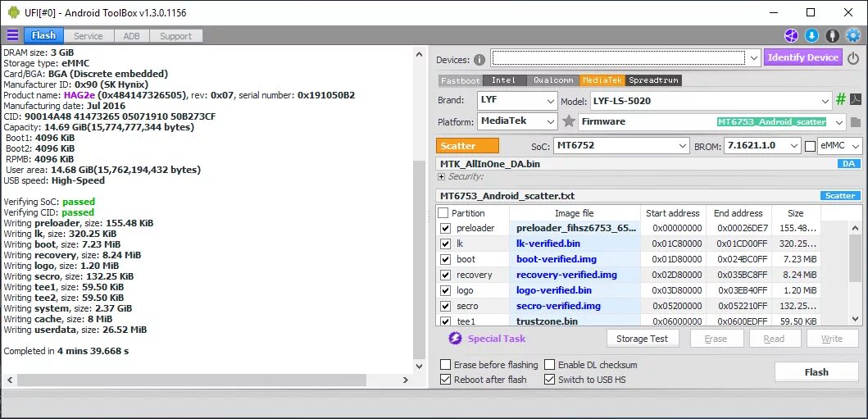Toggle Switch to USB HS checkbox
Image resolution: width=868 pixels, height=419 pixels.
tap(549, 379)
